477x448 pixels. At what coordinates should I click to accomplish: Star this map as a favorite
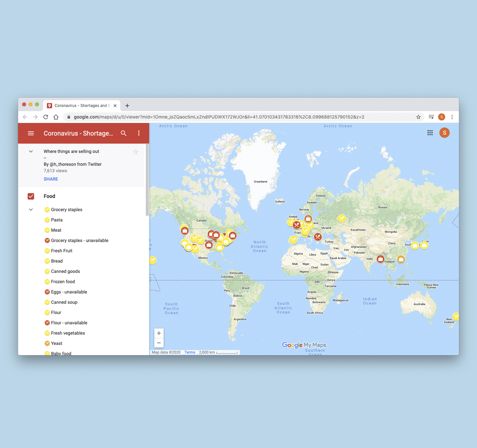tap(135, 152)
